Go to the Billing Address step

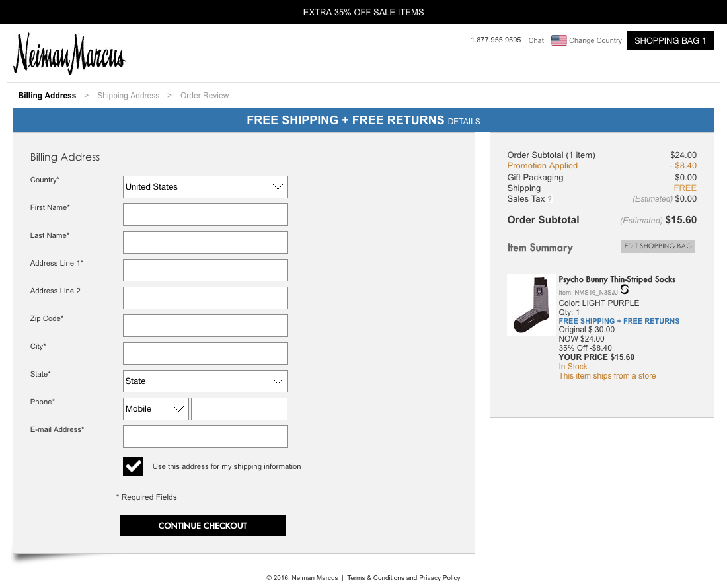pos(47,95)
